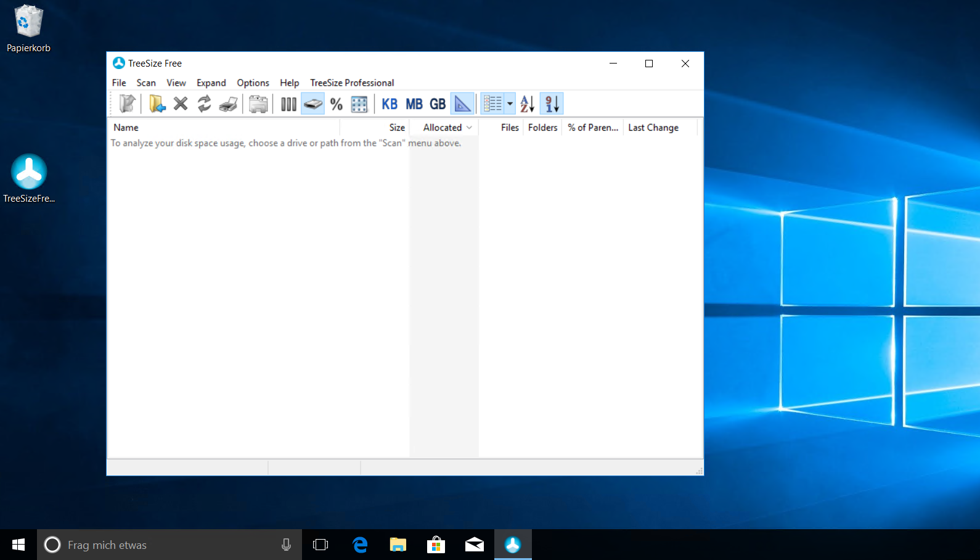This screenshot has height=560, width=980.
Task: Click the printer icon in toolbar
Action: tap(228, 104)
